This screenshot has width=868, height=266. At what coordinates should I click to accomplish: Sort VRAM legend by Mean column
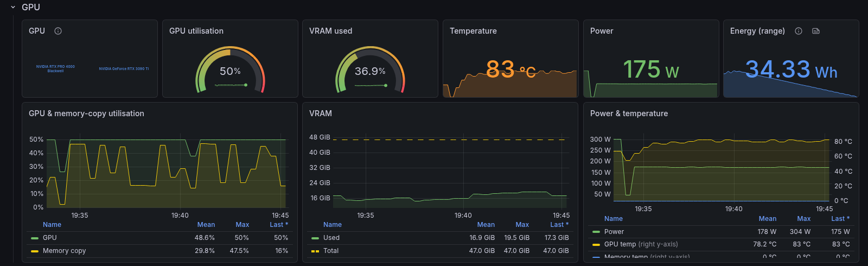(x=486, y=225)
